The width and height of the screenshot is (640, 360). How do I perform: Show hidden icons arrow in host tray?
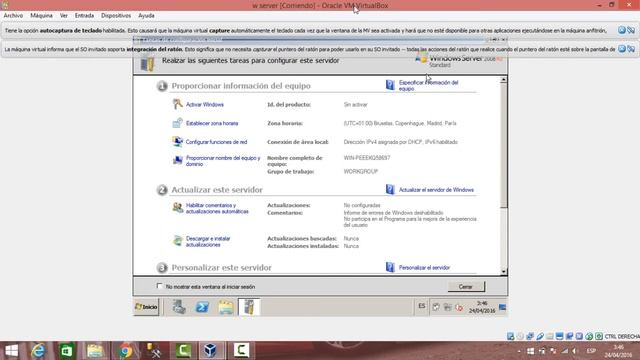(519, 351)
